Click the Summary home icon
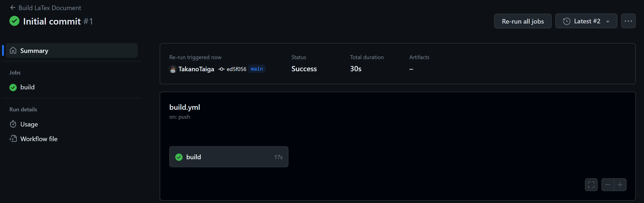The width and height of the screenshot is (644, 203). coord(13,50)
